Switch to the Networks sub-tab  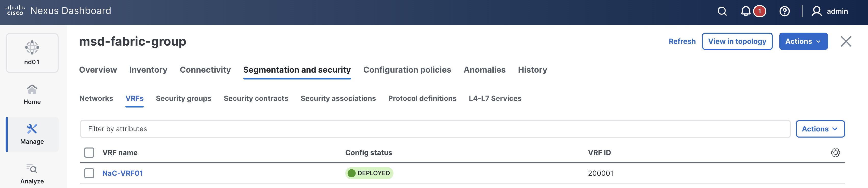tap(96, 98)
